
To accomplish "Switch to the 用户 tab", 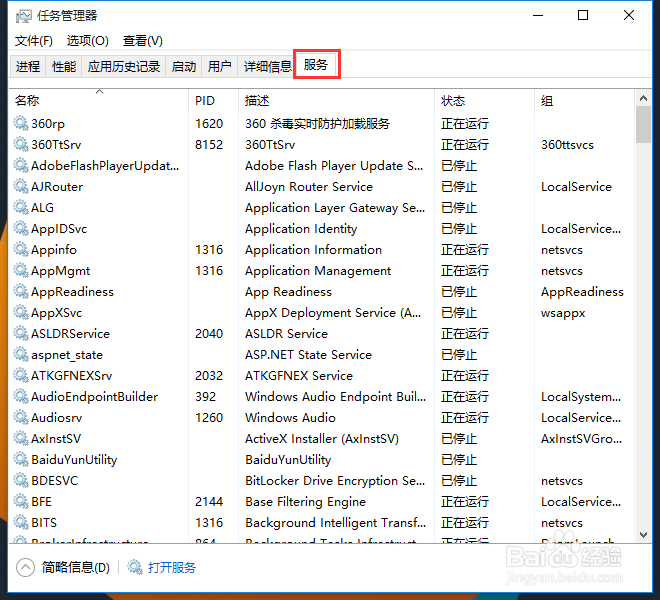I will coord(219,67).
